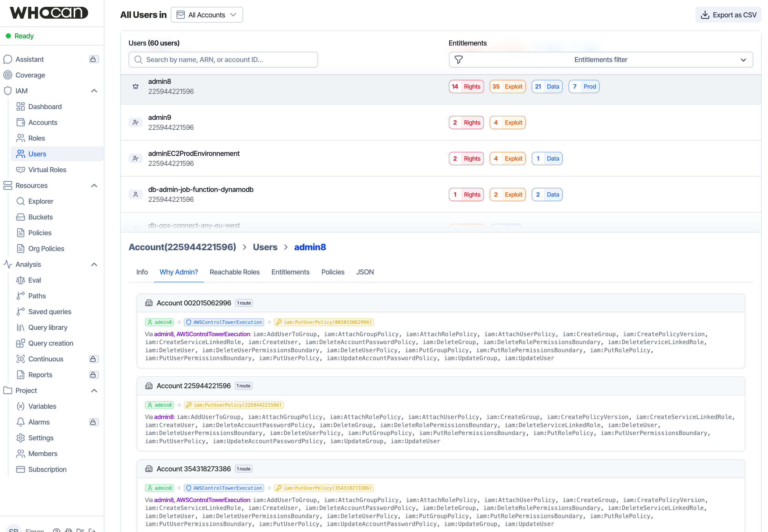
Task: Click the user icon beside admin9 row
Action: tap(135, 122)
